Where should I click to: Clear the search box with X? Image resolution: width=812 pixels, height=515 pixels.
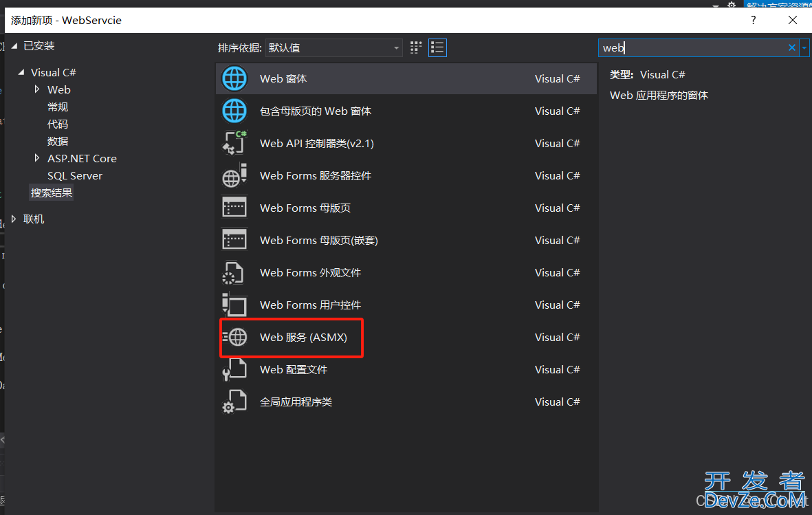click(792, 47)
